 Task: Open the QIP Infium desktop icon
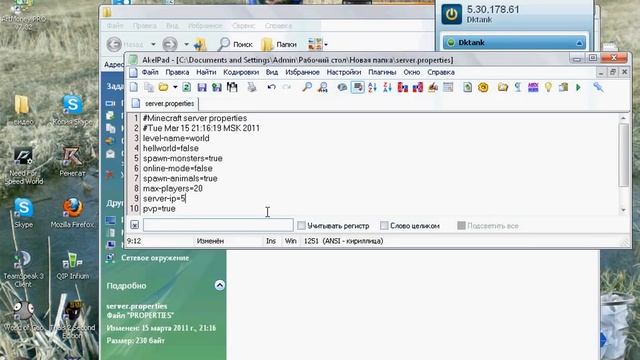click(72, 265)
